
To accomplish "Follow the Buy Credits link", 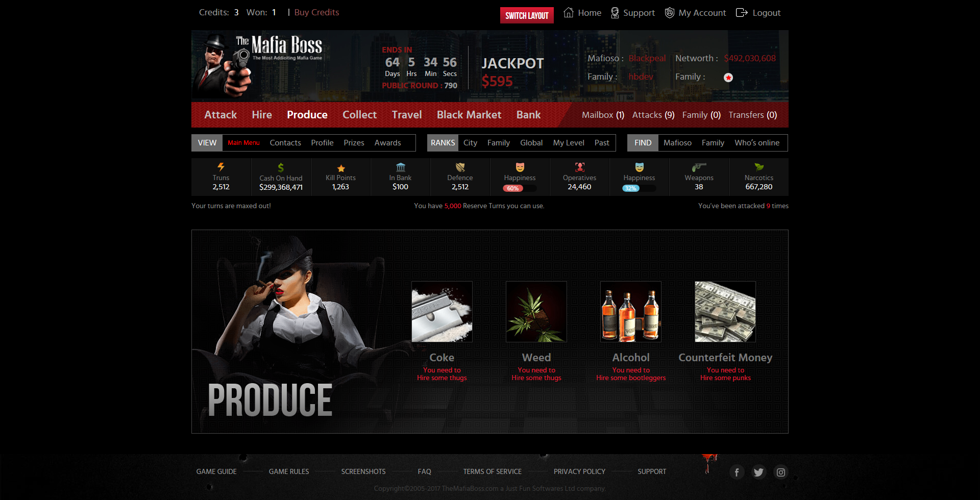I will pyautogui.click(x=316, y=12).
